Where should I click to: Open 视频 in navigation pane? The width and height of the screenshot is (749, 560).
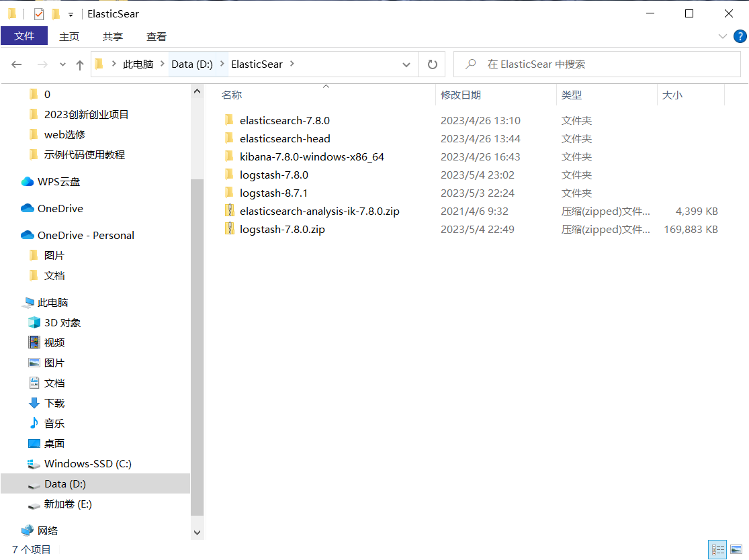click(54, 342)
